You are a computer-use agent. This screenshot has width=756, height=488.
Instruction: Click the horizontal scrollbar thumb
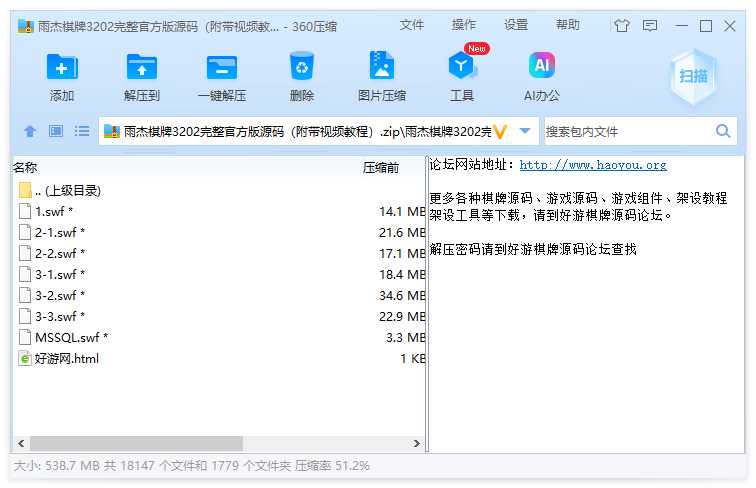136,443
